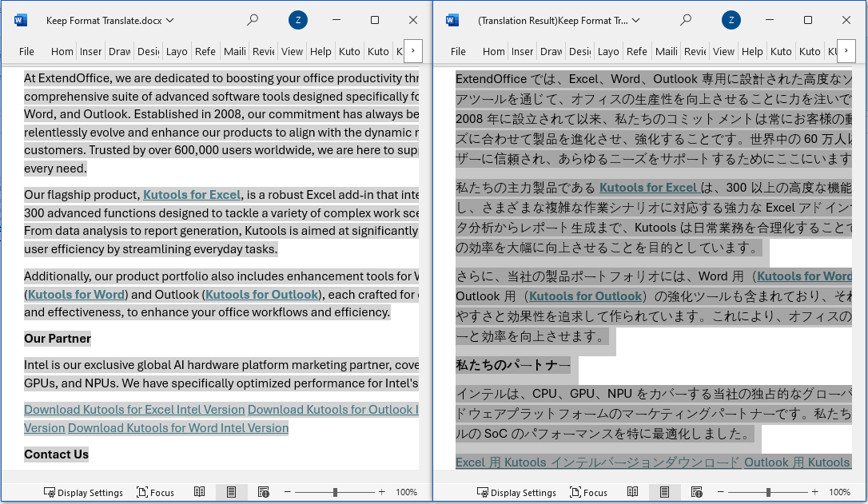Switch to Web Layout in left window
Screen dimensions: 868x504
tap(264, 492)
